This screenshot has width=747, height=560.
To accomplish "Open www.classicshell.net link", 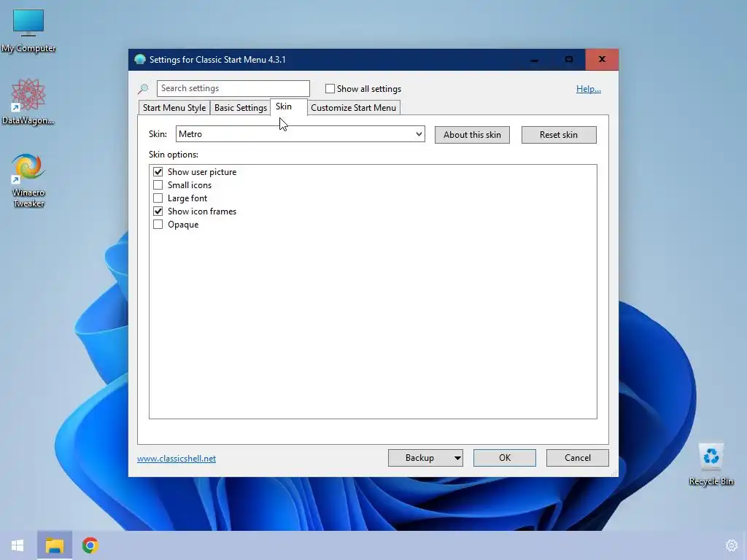I will tap(177, 459).
